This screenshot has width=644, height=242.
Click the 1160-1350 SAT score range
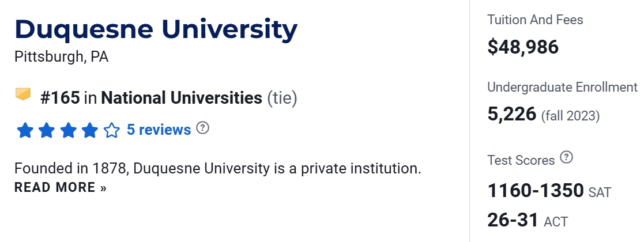pos(536,191)
